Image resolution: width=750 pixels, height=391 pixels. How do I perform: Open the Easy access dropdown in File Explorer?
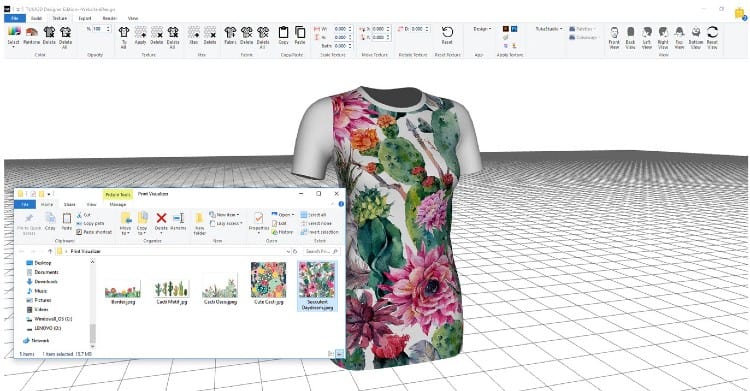tap(226, 223)
